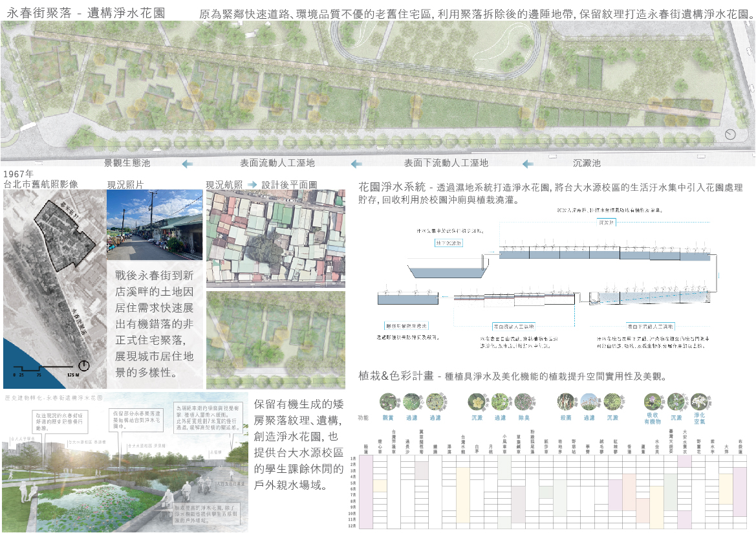Select the 吸收有機物 plant icon

pos(653,402)
